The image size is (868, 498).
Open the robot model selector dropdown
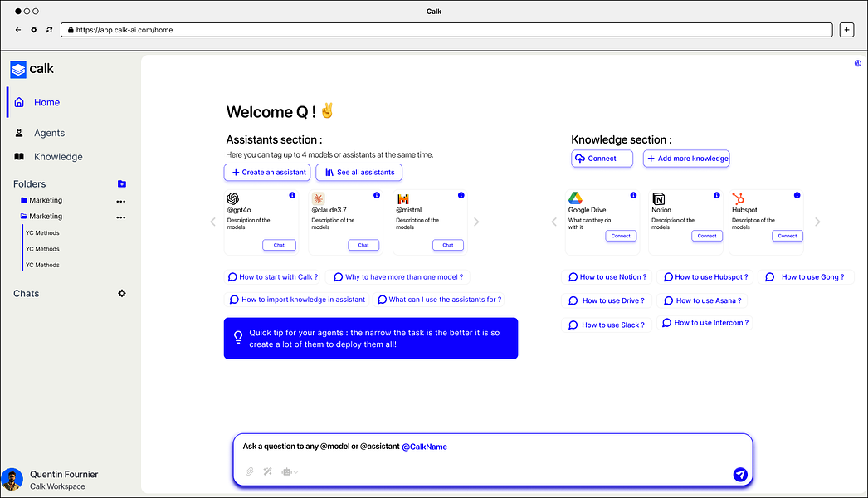click(x=290, y=472)
